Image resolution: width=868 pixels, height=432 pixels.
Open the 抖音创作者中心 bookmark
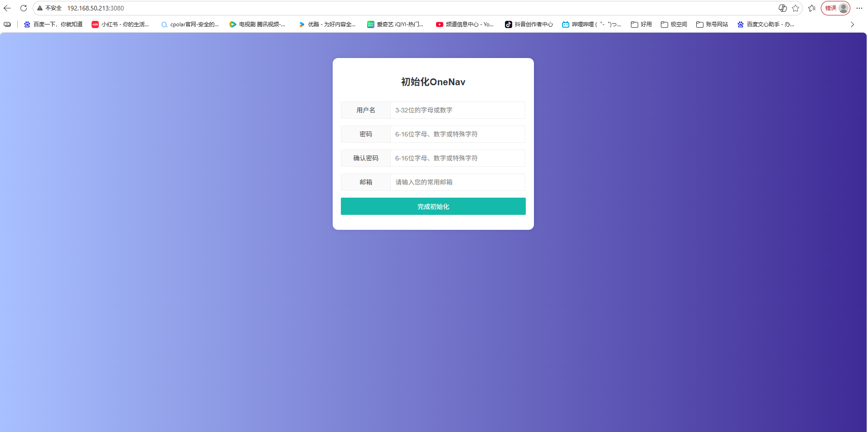[x=529, y=24]
